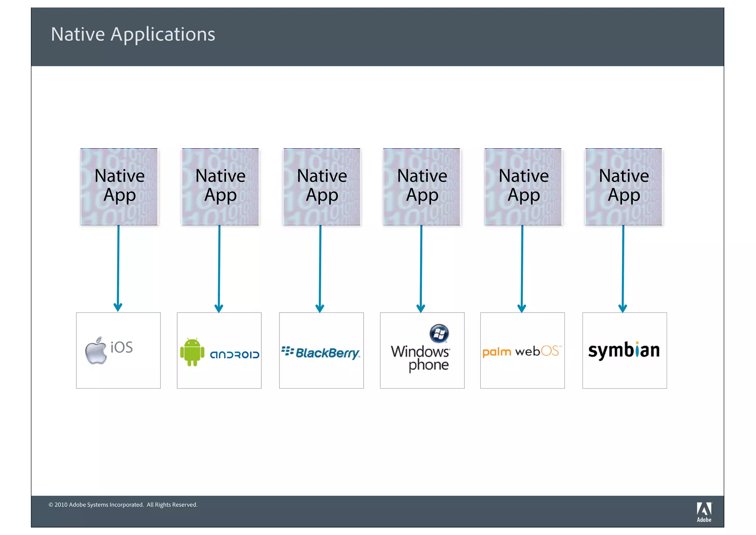Click the Native Applications slide title
The width and height of the screenshot is (756, 535).
point(133,34)
